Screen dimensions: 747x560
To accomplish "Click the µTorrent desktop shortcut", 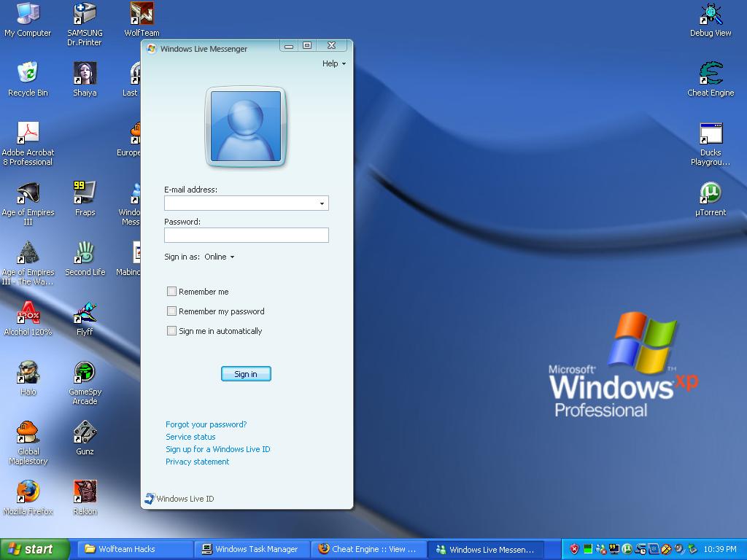I will (711, 198).
